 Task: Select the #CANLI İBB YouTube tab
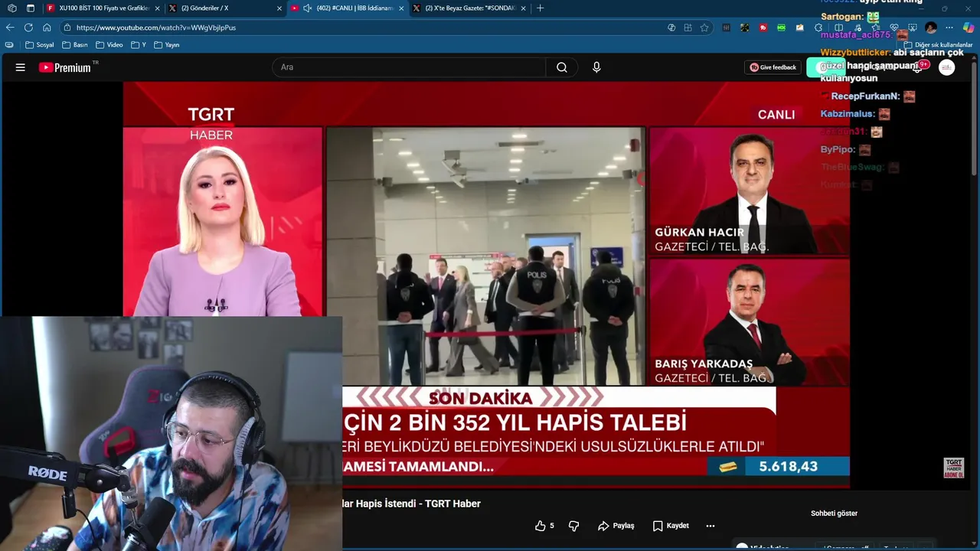pyautogui.click(x=348, y=8)
